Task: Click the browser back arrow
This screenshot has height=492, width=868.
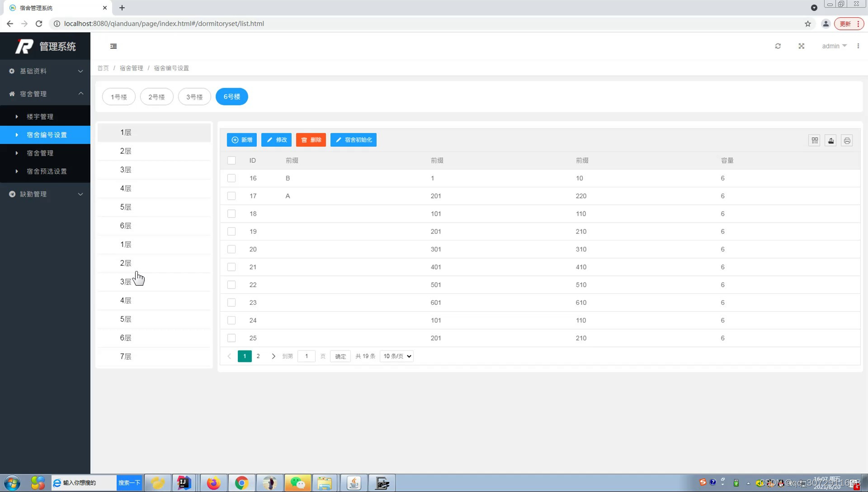Action: click(x=10, y=24)
